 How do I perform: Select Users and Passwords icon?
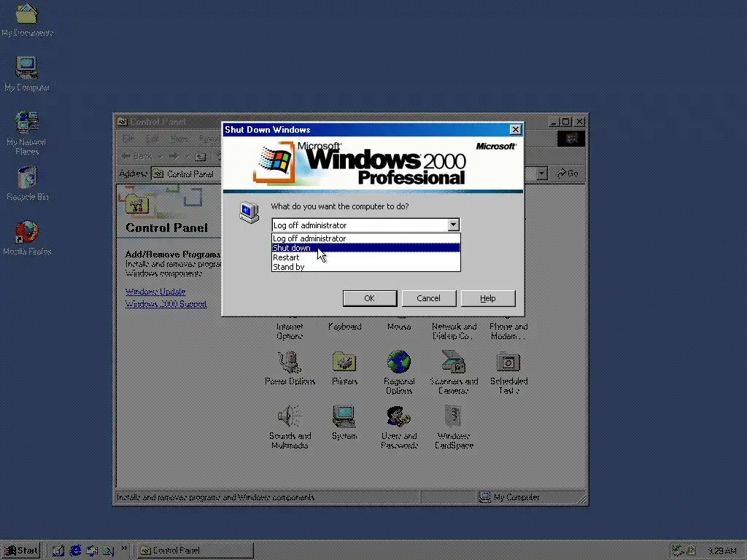coord(399,427)
